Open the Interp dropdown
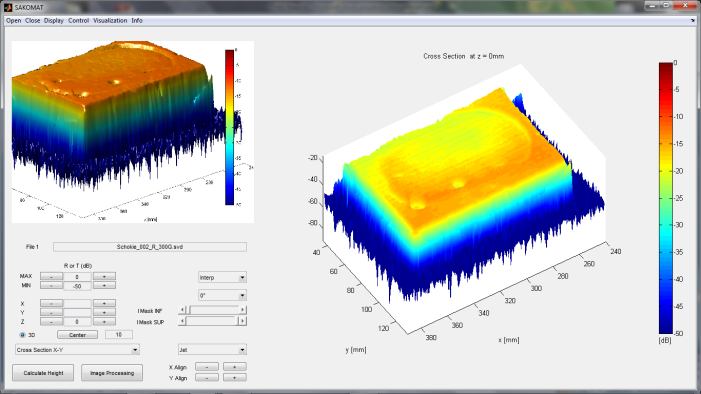701x394 pixels. [x=222, y=278]
